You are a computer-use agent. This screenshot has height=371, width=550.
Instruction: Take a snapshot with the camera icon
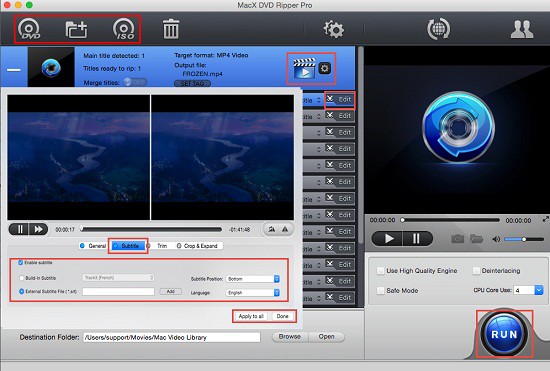pos(457,239)
